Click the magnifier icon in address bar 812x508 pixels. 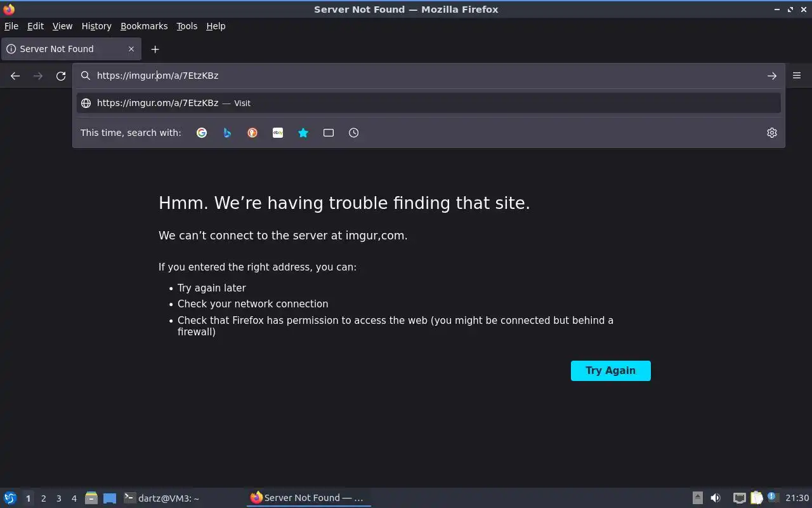click(x=86, y=76)
